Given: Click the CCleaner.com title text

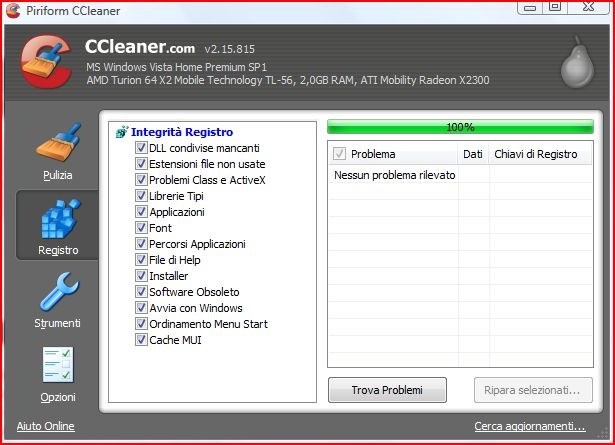Looking at the screenshot, I should [140, 47].
